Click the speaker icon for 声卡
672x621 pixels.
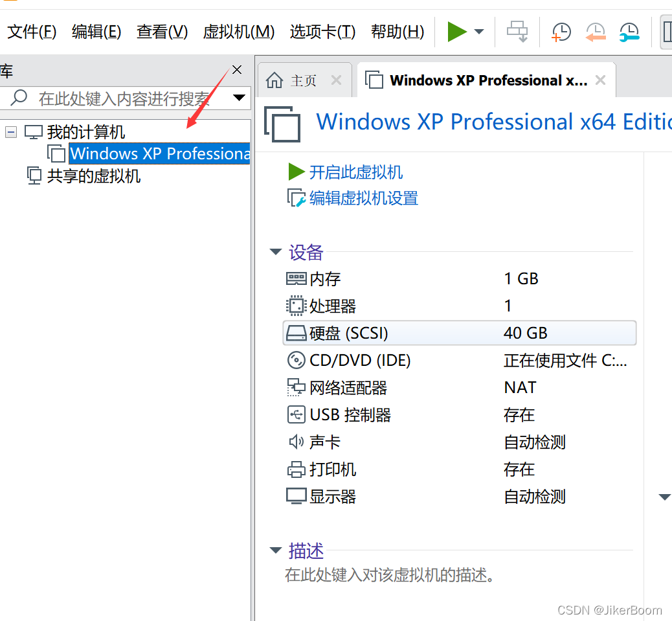tap(296, 442)
